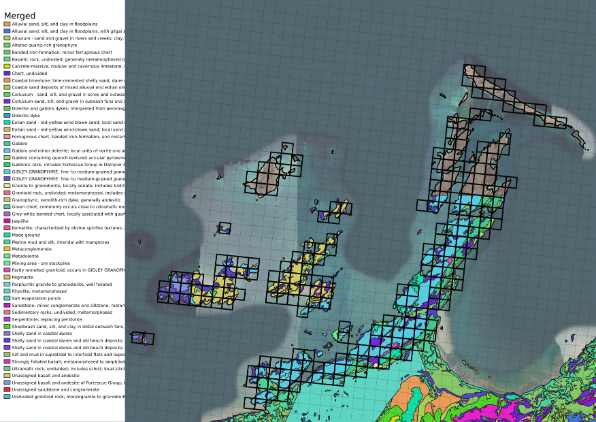Viewport: 596px width, 422px height.
Task: Click the Metadolerite green swatch
Action: click(7, 256)
